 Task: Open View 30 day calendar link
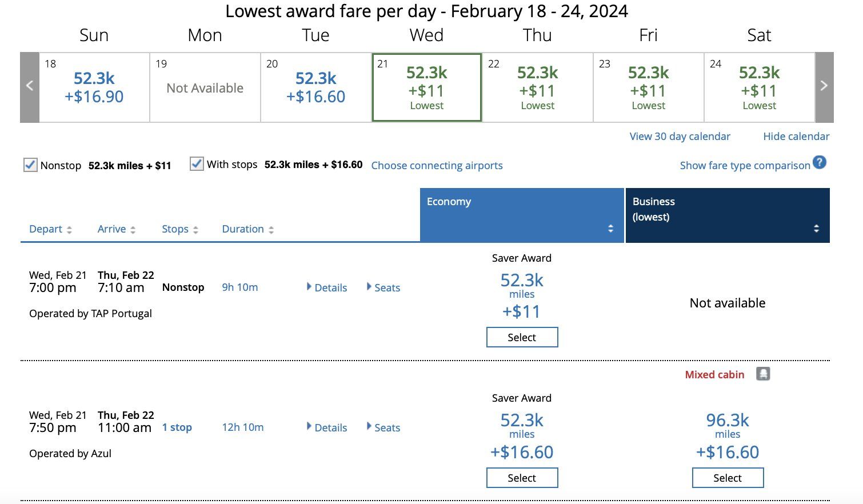[680, 137]
